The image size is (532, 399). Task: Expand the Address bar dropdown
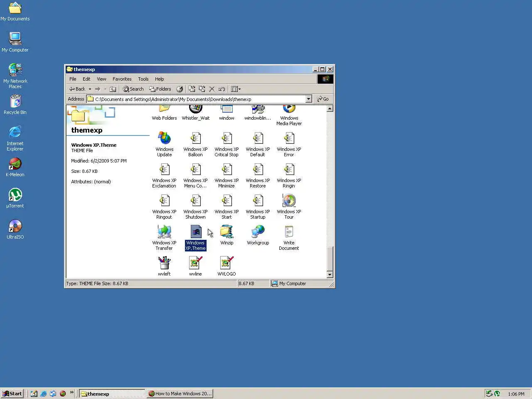coord(308,99)
